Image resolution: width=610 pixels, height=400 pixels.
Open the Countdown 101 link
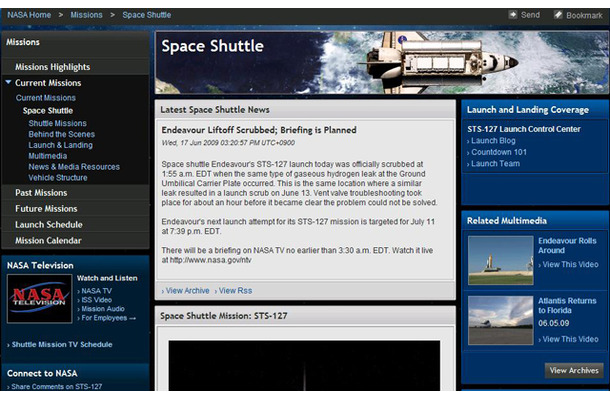click(x=497, y=152)
